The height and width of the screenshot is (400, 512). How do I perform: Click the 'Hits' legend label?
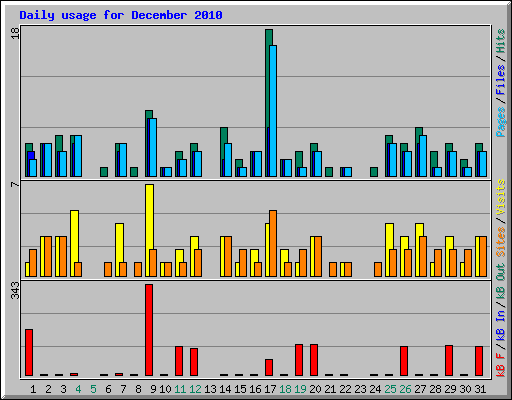501,41
